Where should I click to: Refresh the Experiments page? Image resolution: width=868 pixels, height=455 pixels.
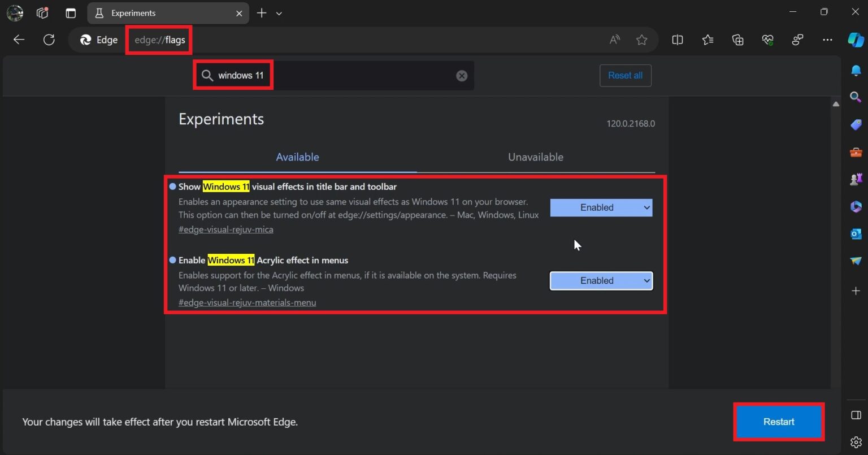click(x=49, y=40)
